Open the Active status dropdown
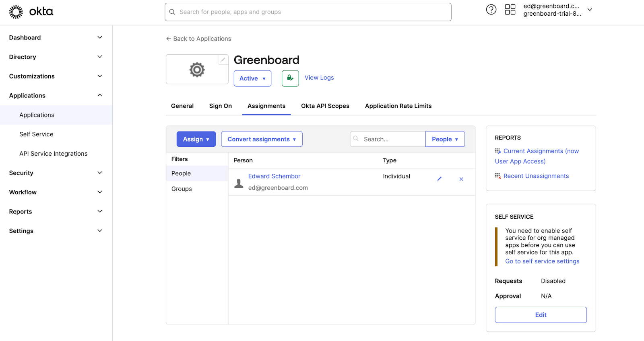The image size is (644, 341). [x=252, y=78]
